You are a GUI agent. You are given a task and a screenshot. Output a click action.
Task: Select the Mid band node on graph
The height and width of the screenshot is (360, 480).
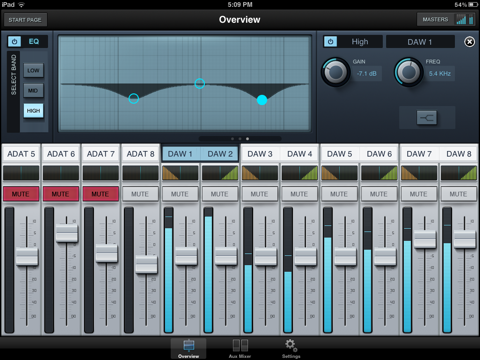coord(200,83)
